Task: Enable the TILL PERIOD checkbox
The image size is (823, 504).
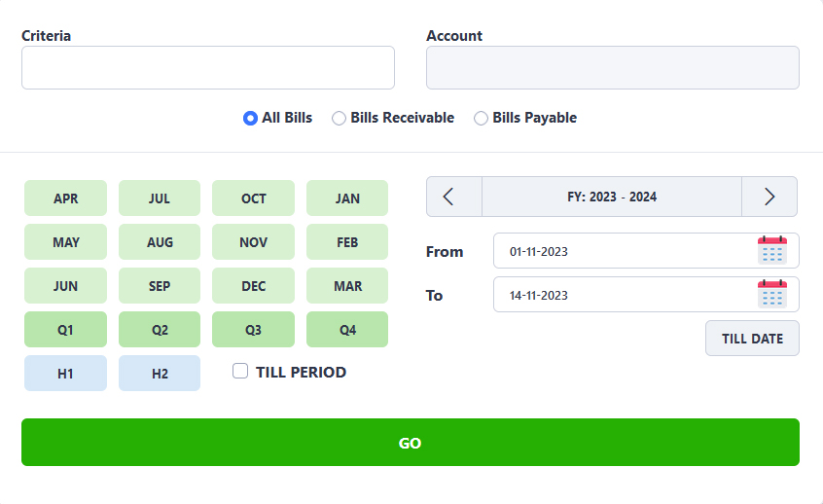Action: coord(240,371)
